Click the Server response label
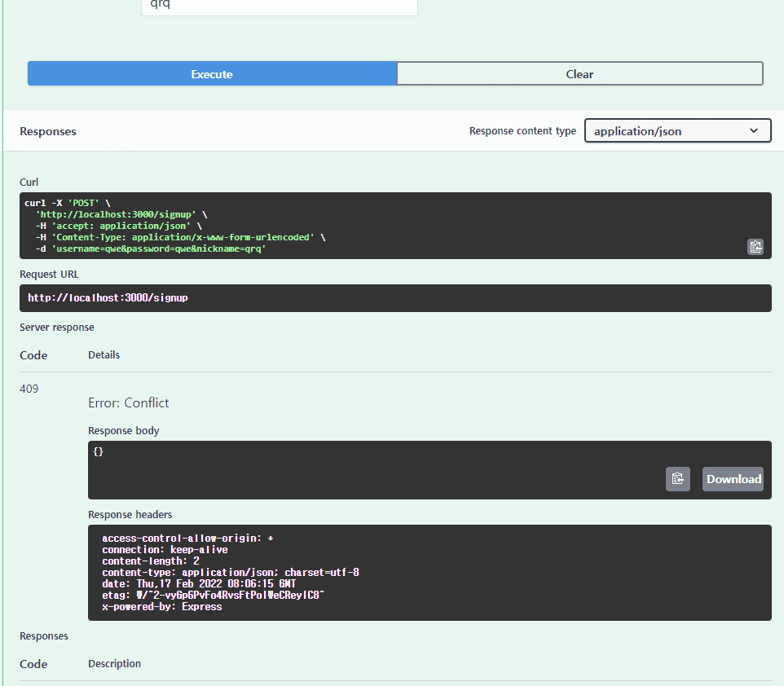 coord(57,327)
